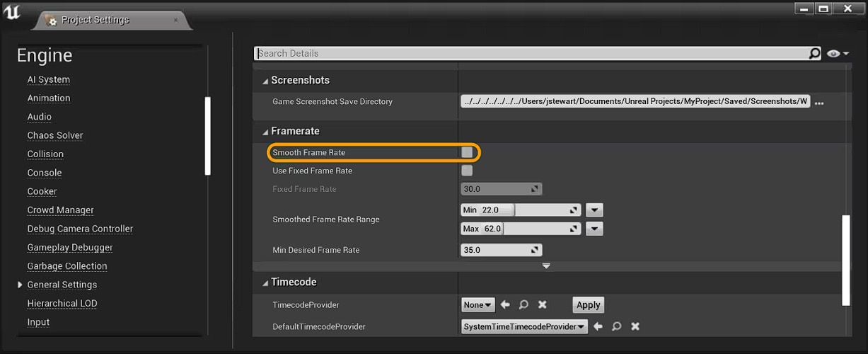The height and width of the screenshot is (354, 868).
Task: Browse DefaultTimecodeProvider with magnifier icon
Action: point(616,326)
